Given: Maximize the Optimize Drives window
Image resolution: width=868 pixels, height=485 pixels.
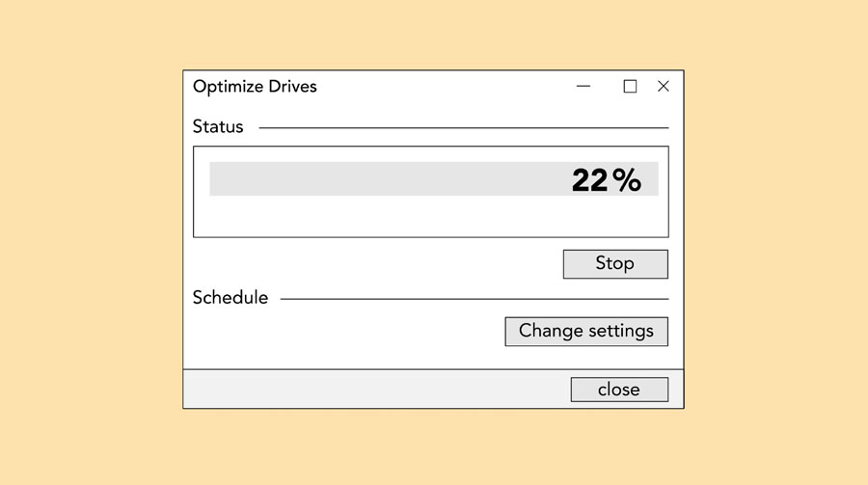Looking at the screenshot, I should pyautogui.click(x=630, y=87).
